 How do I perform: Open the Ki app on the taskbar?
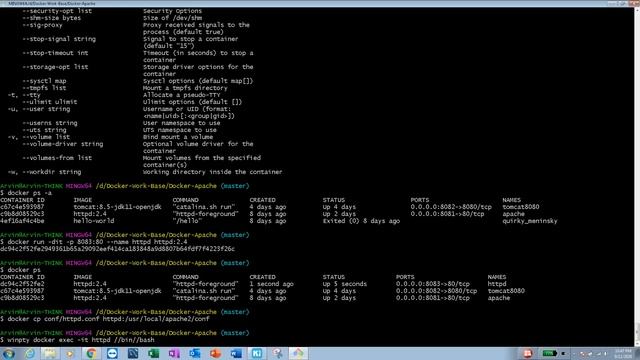(257, 353)
